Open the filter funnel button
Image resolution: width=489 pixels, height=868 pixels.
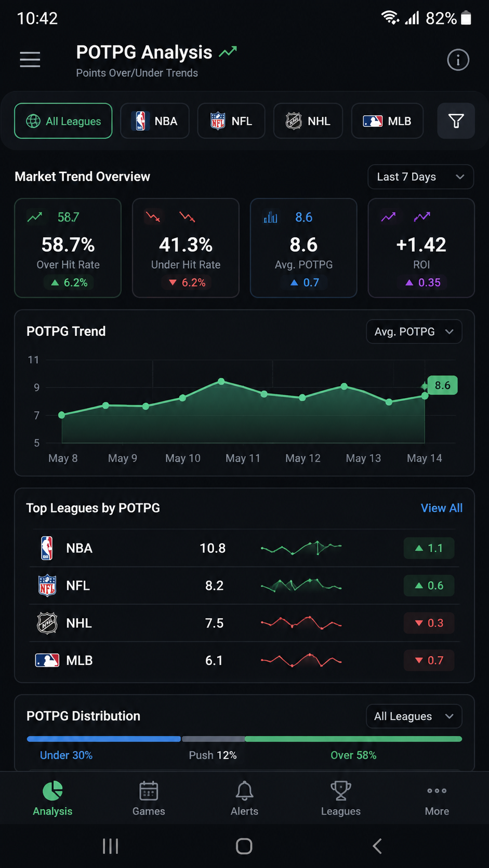tap(456, 121)
